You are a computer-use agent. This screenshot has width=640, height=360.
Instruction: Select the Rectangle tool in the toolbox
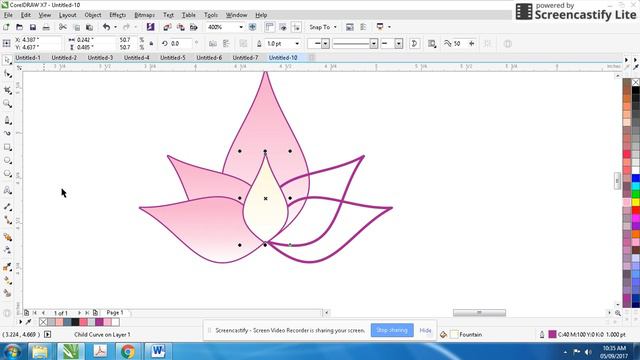point(7,147)
